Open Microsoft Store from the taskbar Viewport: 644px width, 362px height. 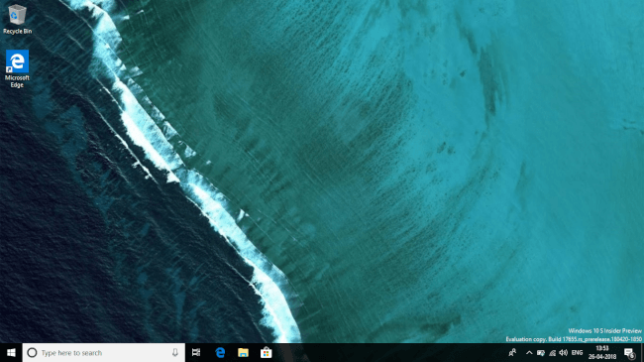[267, 352]
